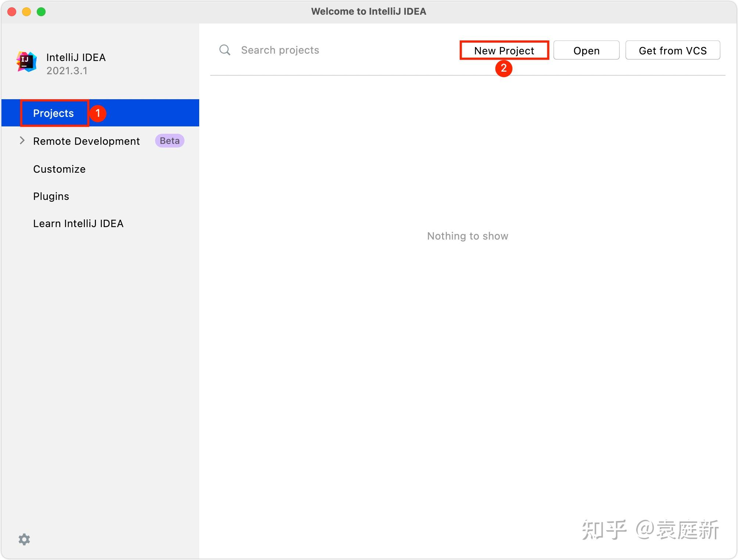The height and width of the screenshot is (560, 738).
Task: Click the Welcome to IntelliJ IDEA title
Action: click(x=369, y=11)
